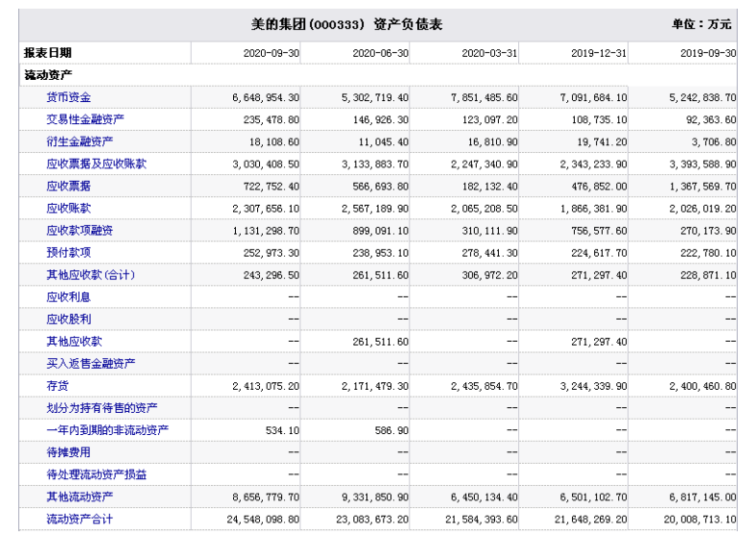Click 其他应收款(合计) link

91,274
